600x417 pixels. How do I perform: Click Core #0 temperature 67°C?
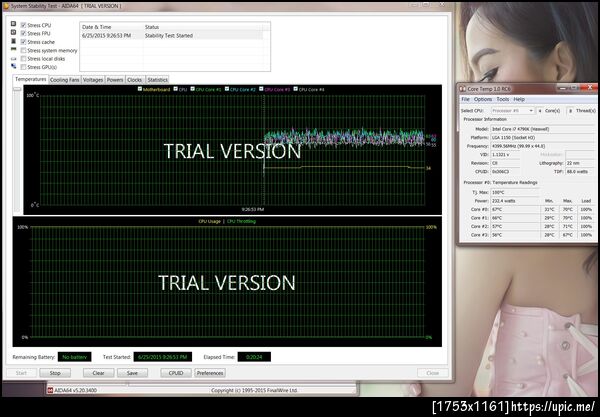click(515, 210)
